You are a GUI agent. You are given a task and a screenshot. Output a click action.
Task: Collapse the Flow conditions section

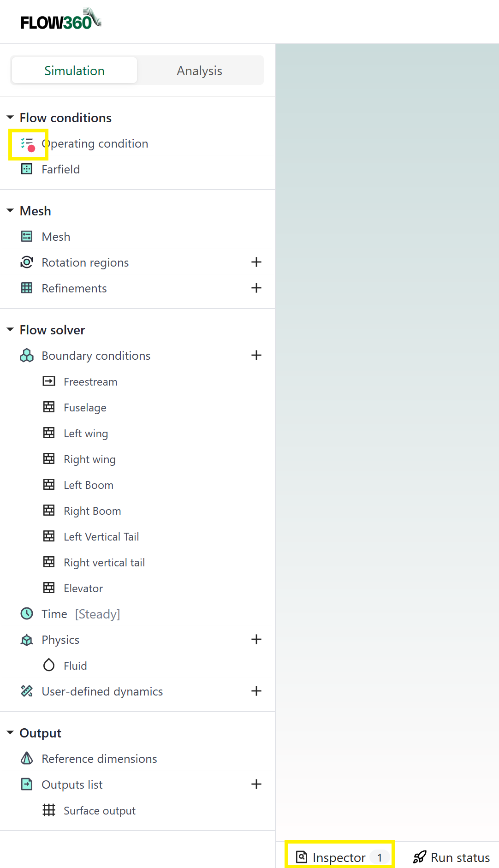10,118
